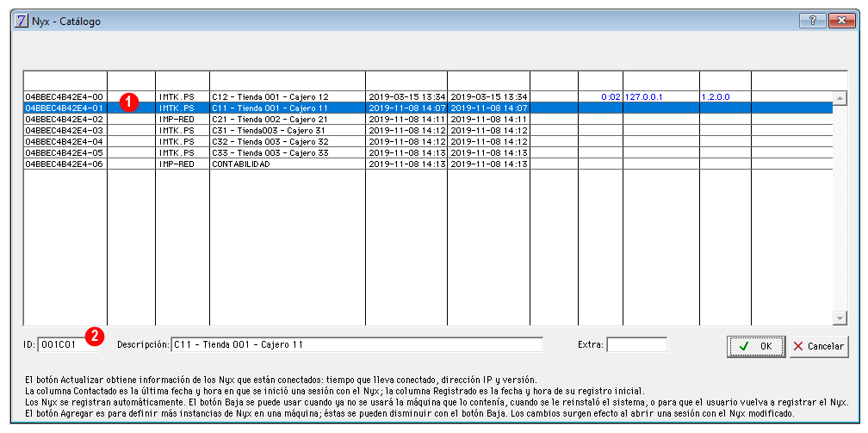
Task: Click the CONTABILIDAD description cell
Action: point(288,164)
